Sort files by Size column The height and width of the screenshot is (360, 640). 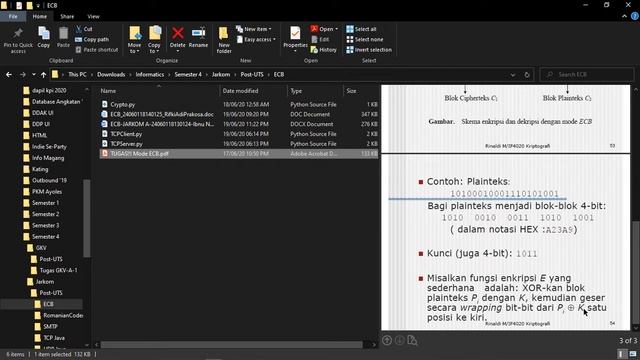tap(361, 91)
